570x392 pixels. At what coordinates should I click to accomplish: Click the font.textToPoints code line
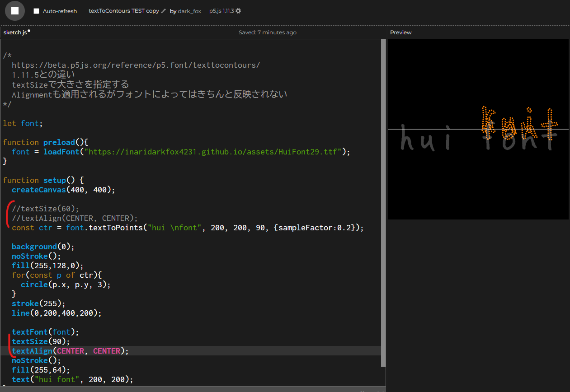coord(188,228)
